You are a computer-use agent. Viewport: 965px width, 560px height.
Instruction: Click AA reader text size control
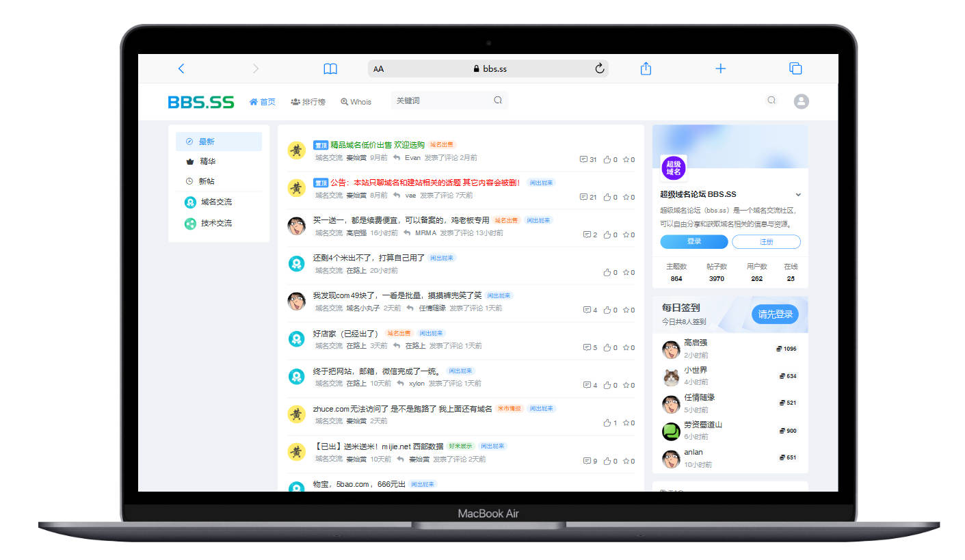tap(378, 69)
